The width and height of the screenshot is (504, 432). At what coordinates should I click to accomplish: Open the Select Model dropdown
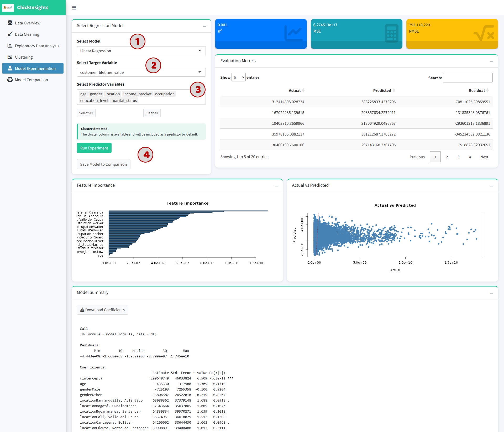141,51
